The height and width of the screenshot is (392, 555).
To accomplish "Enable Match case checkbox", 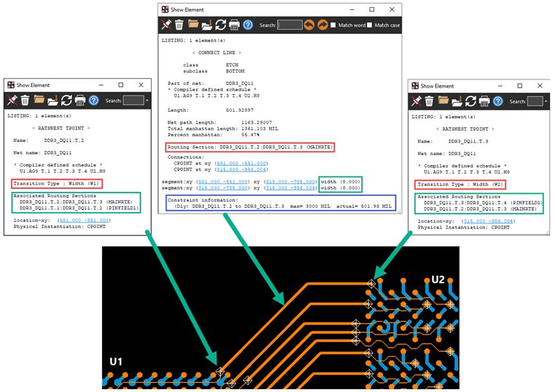I will (x=370, y=25).
